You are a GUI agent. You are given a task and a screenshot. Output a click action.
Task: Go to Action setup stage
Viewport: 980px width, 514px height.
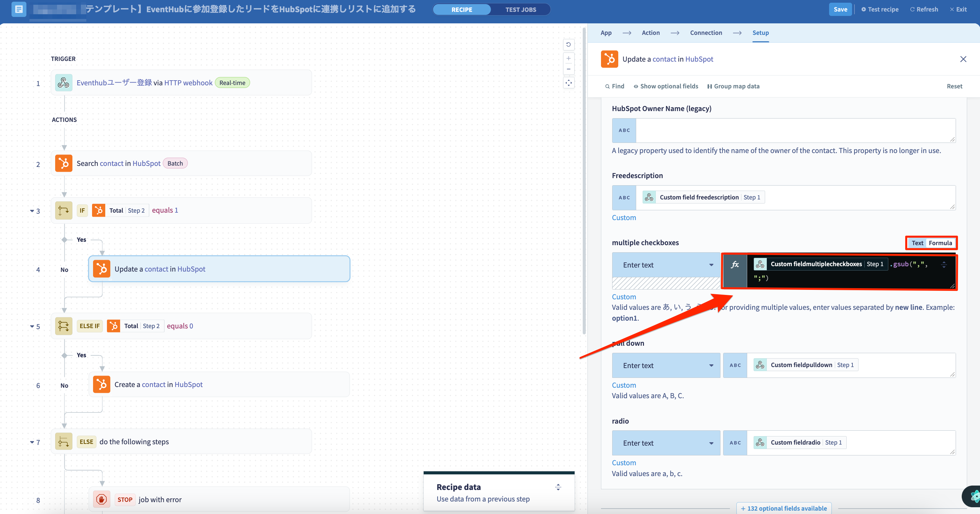tap(650, 33)
